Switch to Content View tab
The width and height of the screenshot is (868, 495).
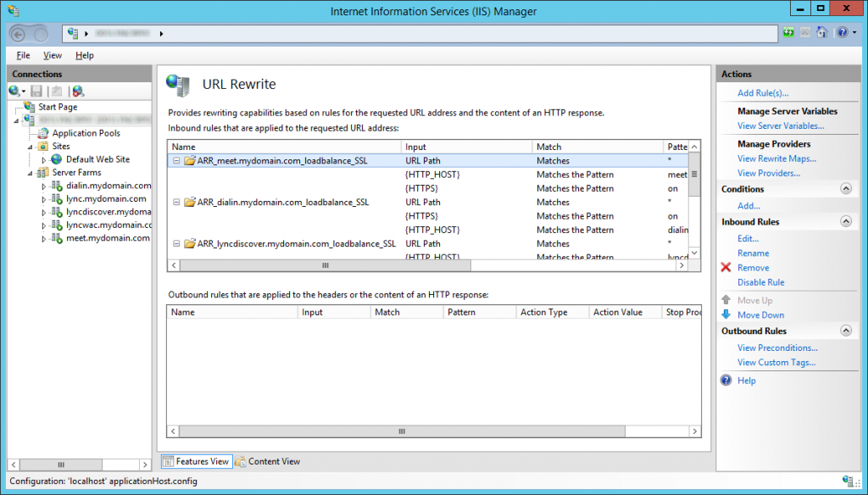(268, 462)
